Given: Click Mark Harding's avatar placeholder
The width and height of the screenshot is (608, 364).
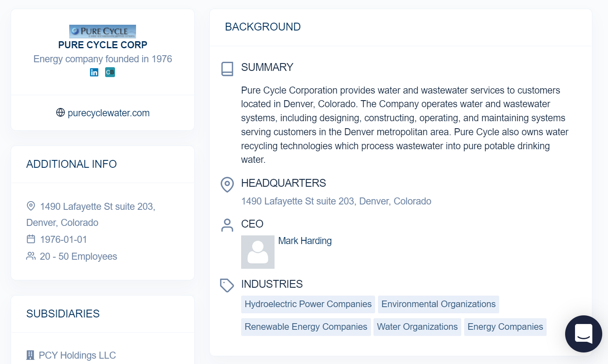Looking at the screenshot, I should tap(258, 252).
